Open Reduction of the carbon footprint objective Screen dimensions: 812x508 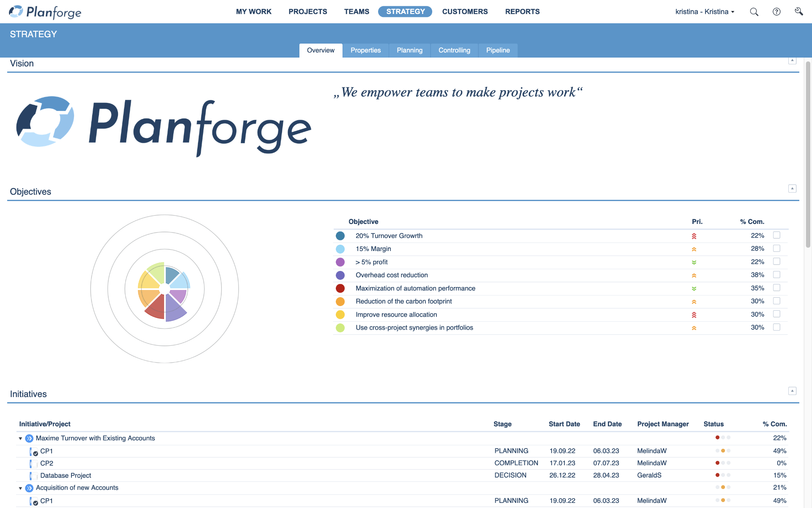[x=403, y=301]
